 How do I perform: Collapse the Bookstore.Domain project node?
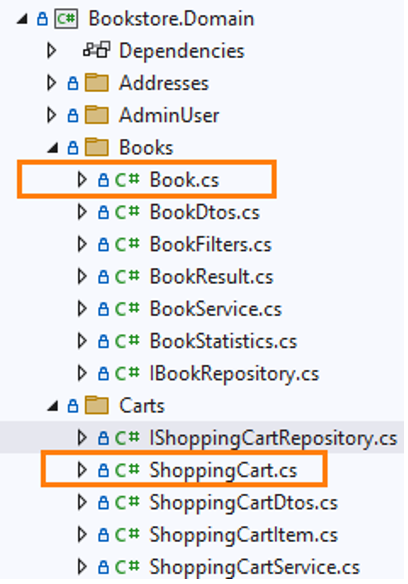pyautogui.click(x=23, y=20)
